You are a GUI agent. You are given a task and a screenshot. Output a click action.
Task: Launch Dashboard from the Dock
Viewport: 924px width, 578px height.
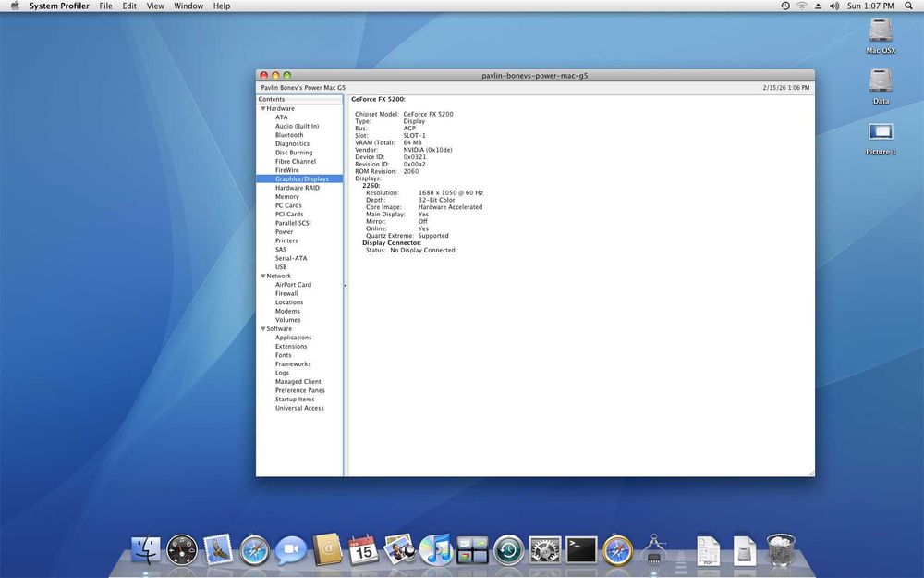point(181,550)
